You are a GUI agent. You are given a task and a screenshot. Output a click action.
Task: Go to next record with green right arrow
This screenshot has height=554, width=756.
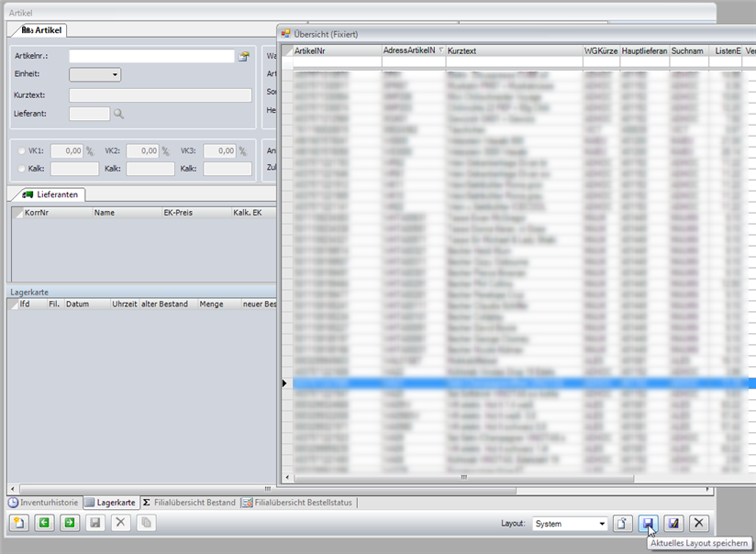(70, 523)
